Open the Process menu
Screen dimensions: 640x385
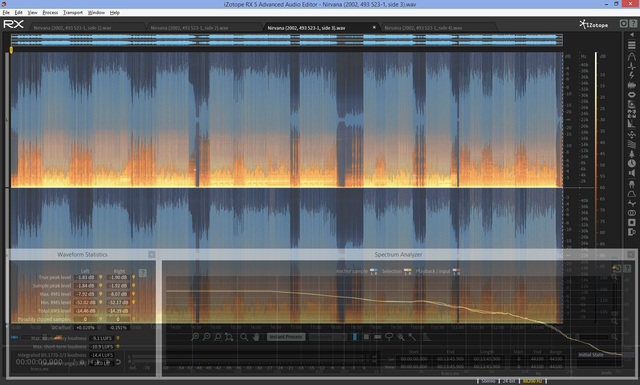[50, 13]
